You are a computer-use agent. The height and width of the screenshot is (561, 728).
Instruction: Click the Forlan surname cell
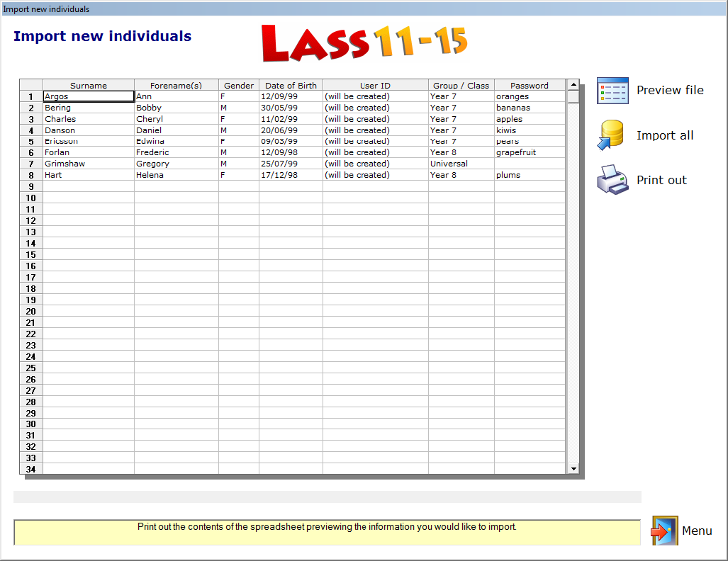(89, 152)
